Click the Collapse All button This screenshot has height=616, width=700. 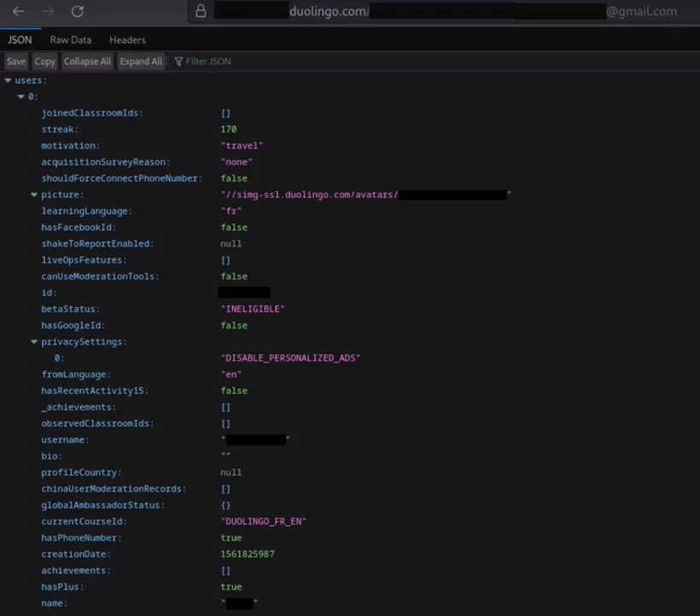87,61
